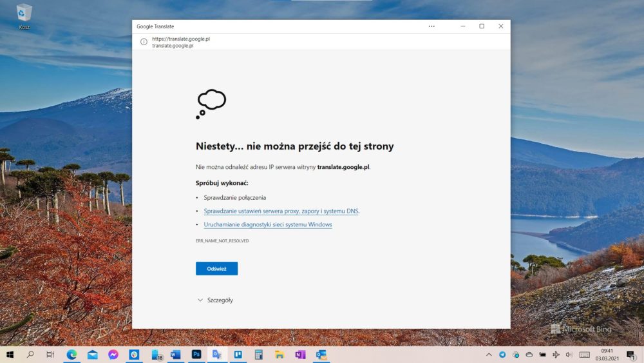Minimize the Google Translate window

pyautogui.click(x=463, y=26)
